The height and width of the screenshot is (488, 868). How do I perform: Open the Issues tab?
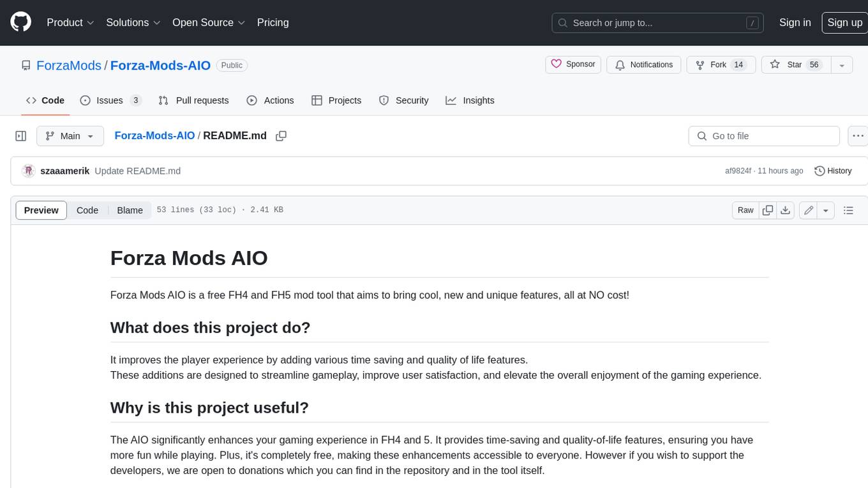(x=110, y=100)
